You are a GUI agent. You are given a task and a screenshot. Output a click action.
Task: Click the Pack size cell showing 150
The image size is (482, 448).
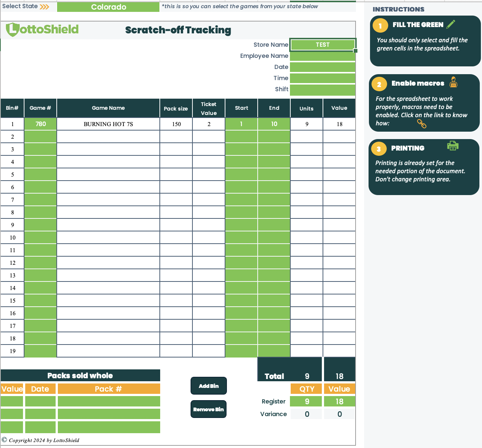pyautogui.click(x=176, y=124)
